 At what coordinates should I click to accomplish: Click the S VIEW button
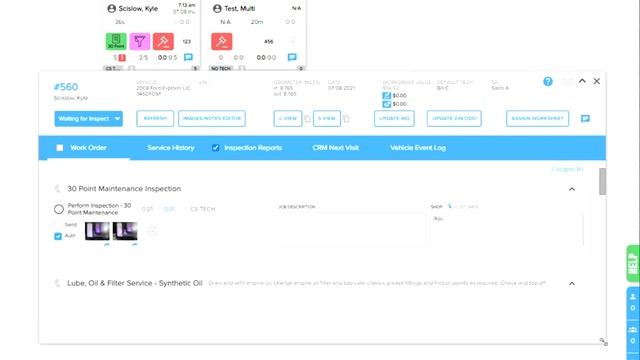coord(327,118)
